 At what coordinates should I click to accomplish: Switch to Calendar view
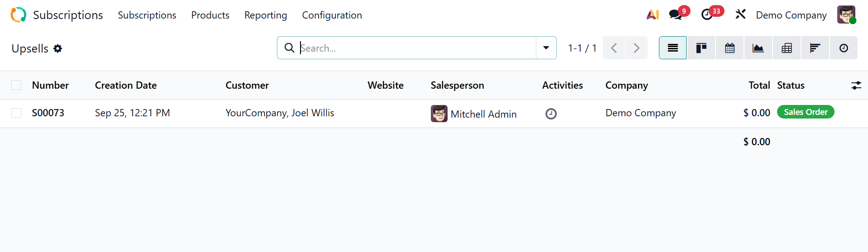pyautogui.click(x=730, y=48)
